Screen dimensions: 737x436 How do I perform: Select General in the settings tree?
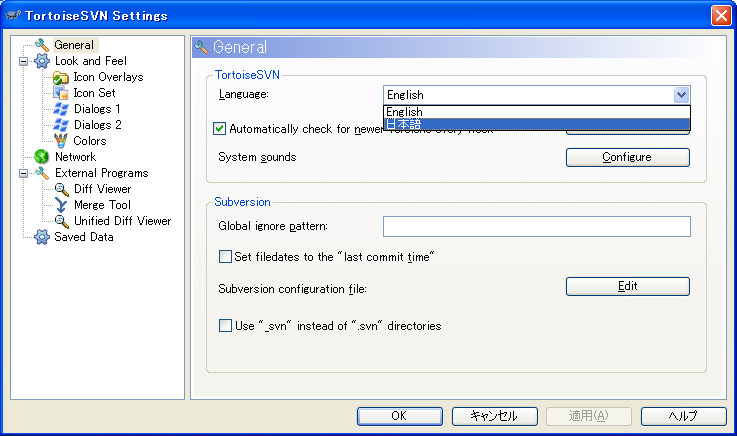click(x=74, y=45)
